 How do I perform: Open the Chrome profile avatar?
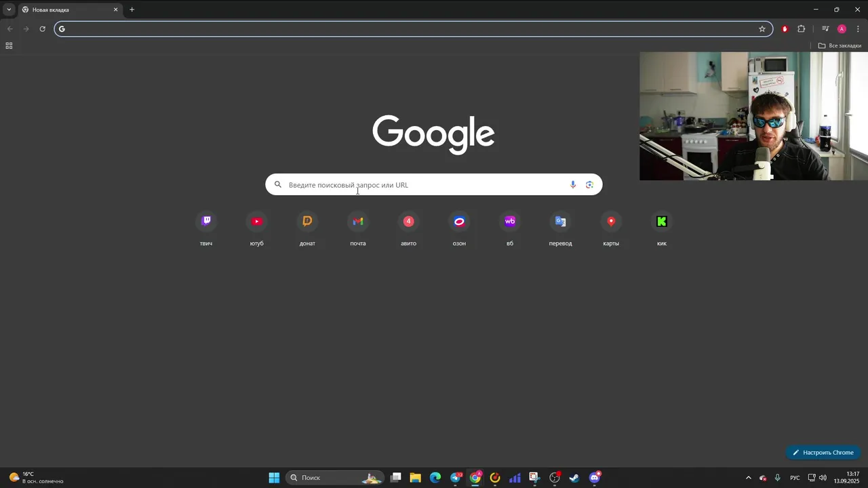[842, 29]
